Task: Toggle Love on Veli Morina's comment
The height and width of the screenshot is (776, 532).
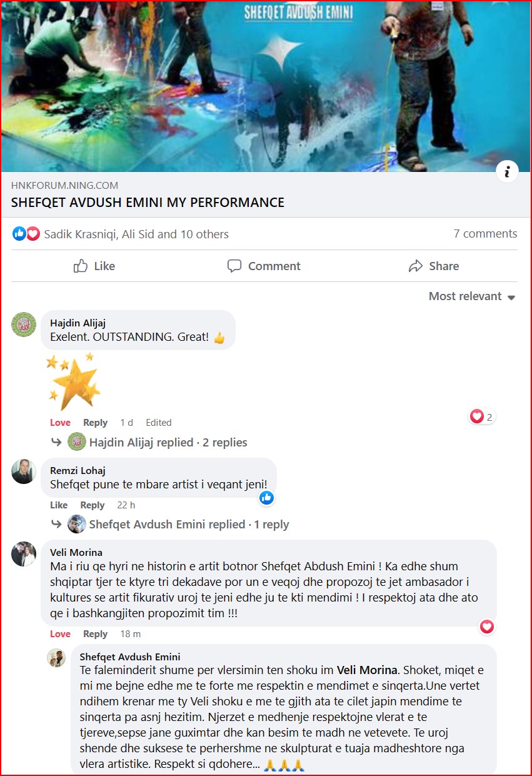Action: pos(60,634)
